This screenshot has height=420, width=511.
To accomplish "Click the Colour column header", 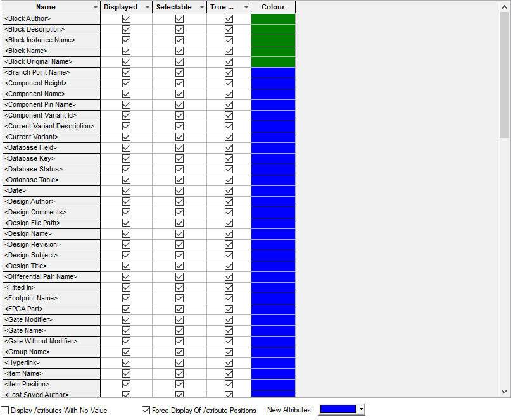I will pos(273,8).
